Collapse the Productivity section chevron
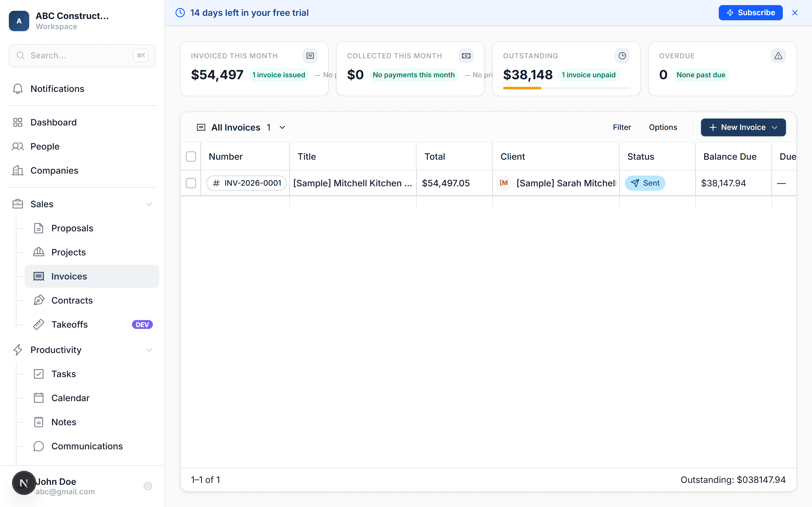Image resolution: width=812 pixels, height=507 pixels. 149,350
